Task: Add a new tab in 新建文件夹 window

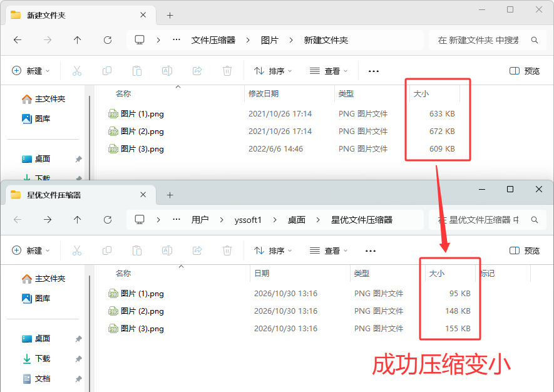Action: click(x=170, y=15)
